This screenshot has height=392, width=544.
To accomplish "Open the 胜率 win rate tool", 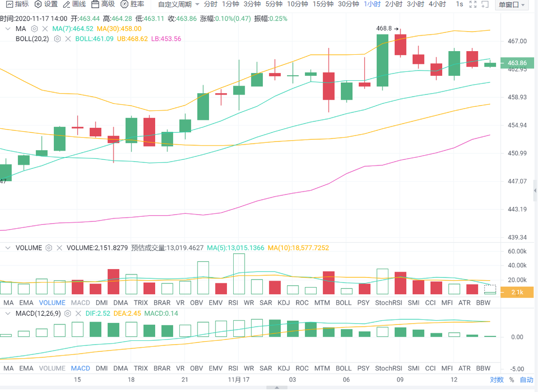I will coord(132,4).
